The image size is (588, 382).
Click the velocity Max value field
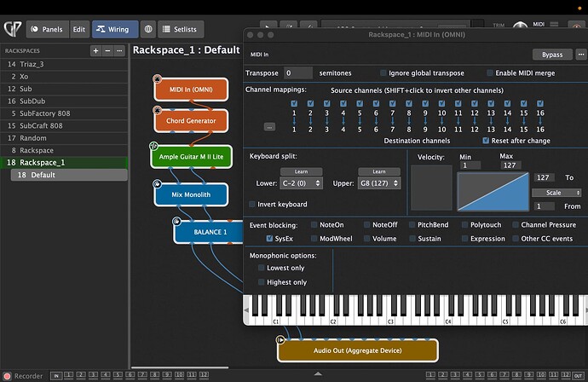click(510, 165)
